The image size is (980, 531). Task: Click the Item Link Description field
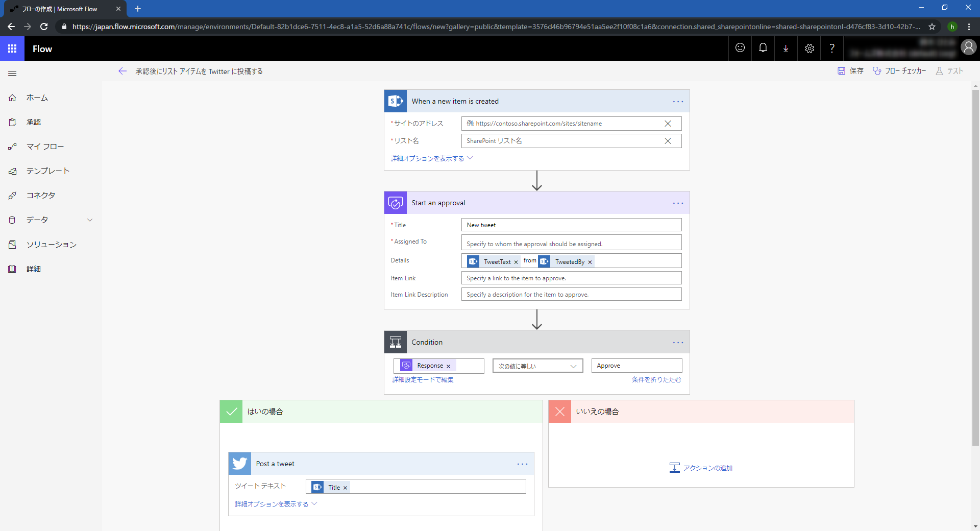point(571,295)
